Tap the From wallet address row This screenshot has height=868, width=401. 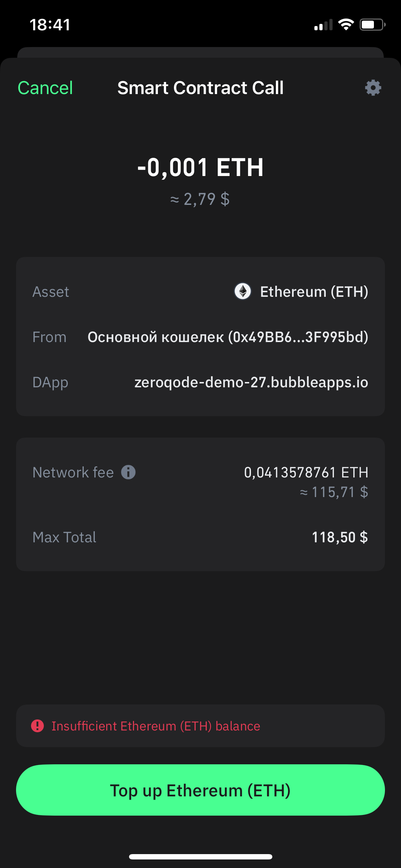click(x=200, y=337)
